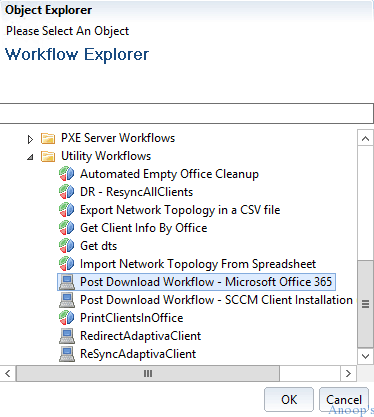Select Automated Empty Office Cleanup
The width and height of the screenshot is (374, 417).
pyautogui.click(x=169, y=174)
